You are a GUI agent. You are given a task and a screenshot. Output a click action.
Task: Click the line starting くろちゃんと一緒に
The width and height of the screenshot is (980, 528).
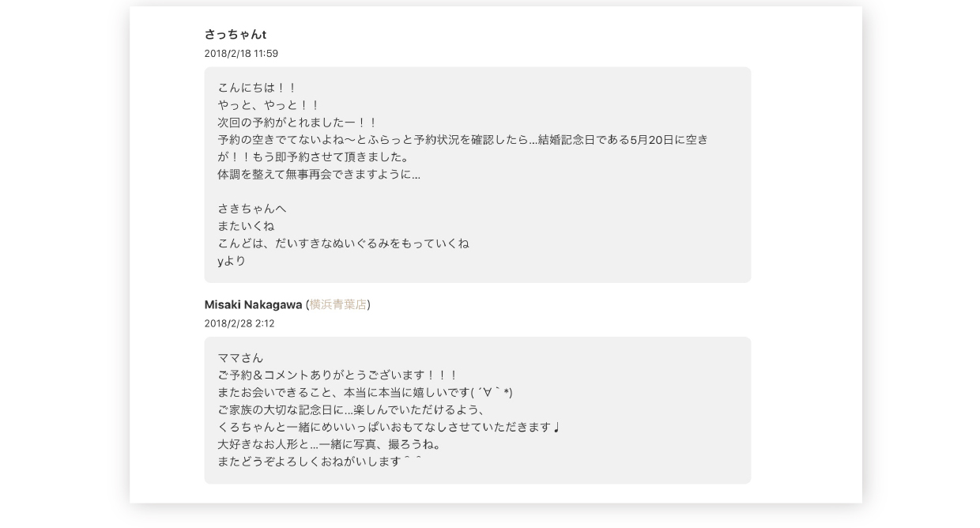tap(389, 428)
